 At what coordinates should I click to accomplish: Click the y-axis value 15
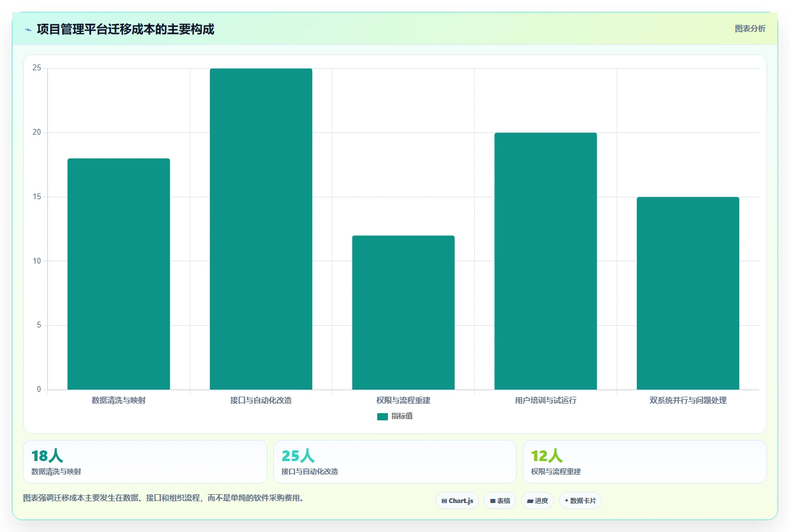(x=37, y=197)
